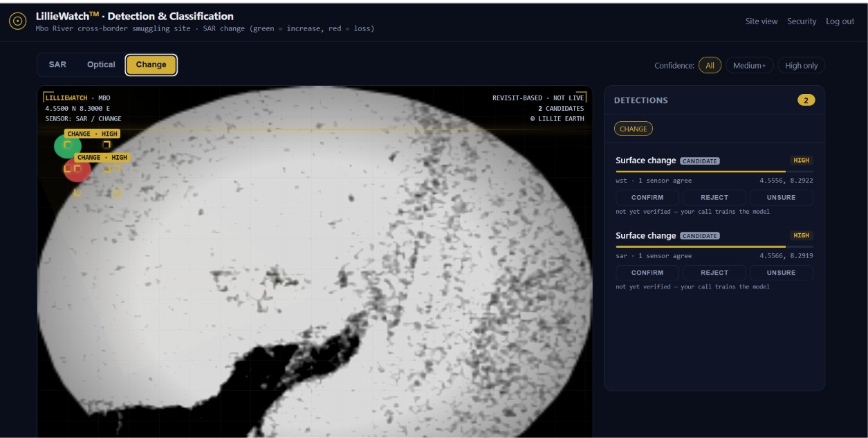Open the Security page
The height and width of the screenshot is (438, 868).
802,21
